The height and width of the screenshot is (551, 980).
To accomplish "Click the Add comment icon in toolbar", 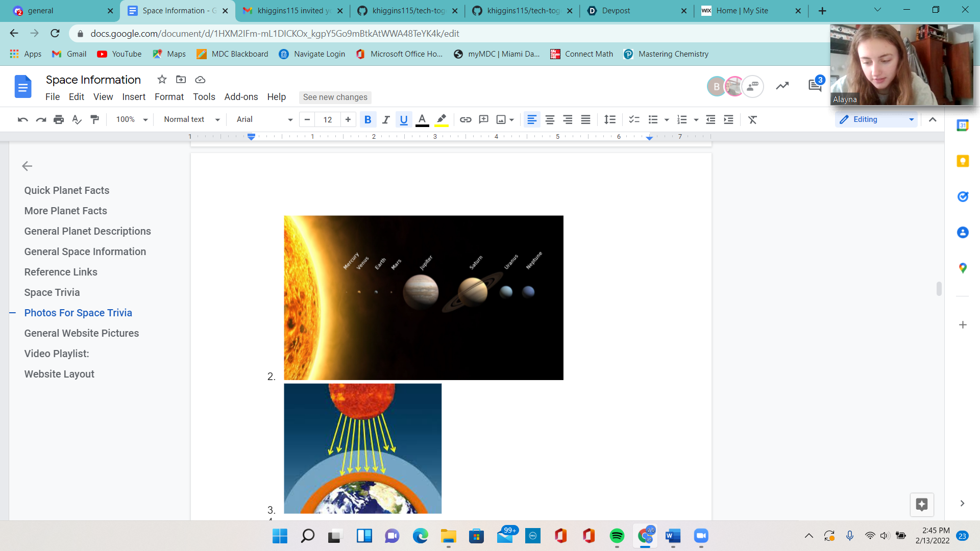I will click(x=483, y=119).
